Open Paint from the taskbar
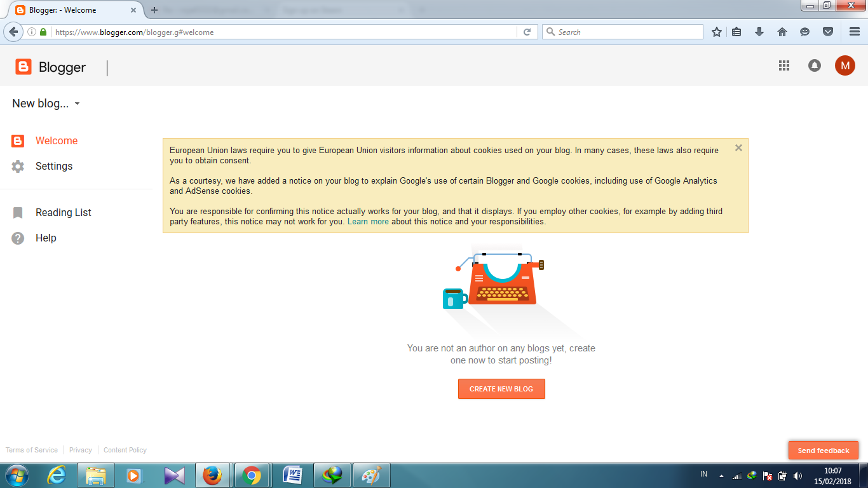Viewport: 868px width, 488px height. tap(372, 475)
